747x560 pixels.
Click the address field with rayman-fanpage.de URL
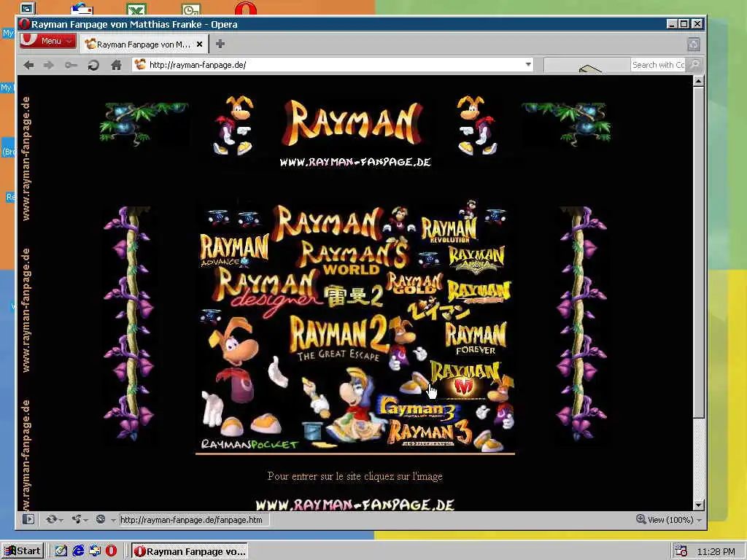coord(333,65)
